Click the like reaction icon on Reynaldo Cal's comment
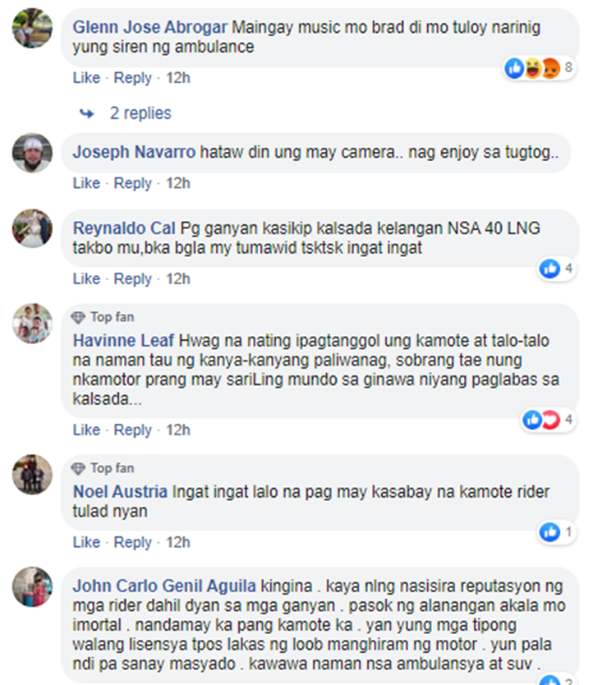Screen dimensions: 616x685 tap(549, 269)
